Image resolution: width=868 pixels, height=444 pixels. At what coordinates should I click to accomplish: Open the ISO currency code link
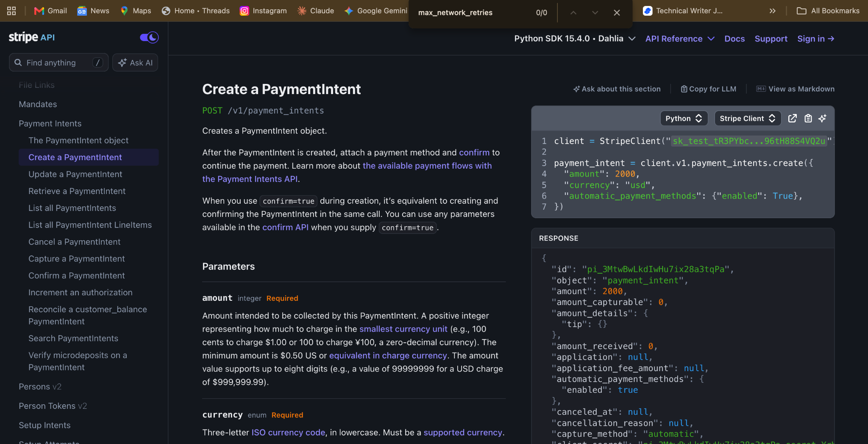click(x=288, y=433)
